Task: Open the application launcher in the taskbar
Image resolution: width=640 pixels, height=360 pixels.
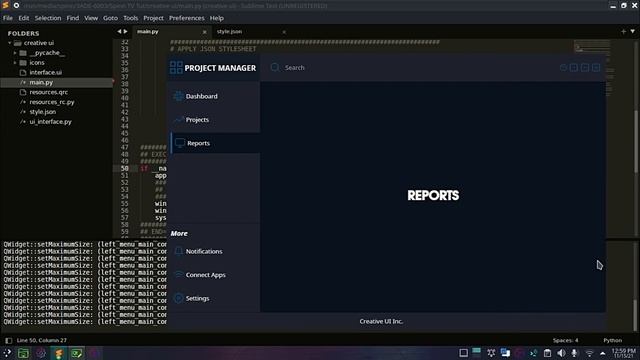Action: (x=7, y=353)
